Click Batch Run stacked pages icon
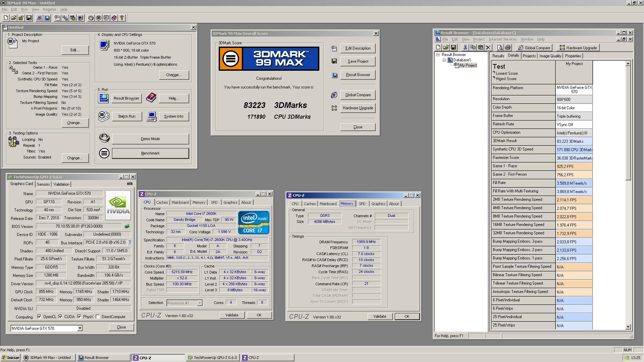The height and width of the screenshot is (362, 644). click(x=104, y=116)
